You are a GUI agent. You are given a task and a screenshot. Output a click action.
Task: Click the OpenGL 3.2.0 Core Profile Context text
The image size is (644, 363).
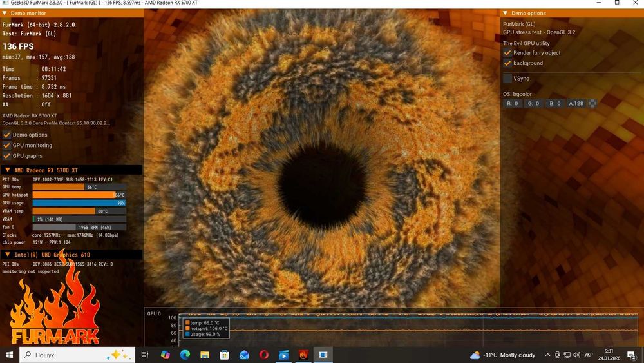tap(56, 123)
